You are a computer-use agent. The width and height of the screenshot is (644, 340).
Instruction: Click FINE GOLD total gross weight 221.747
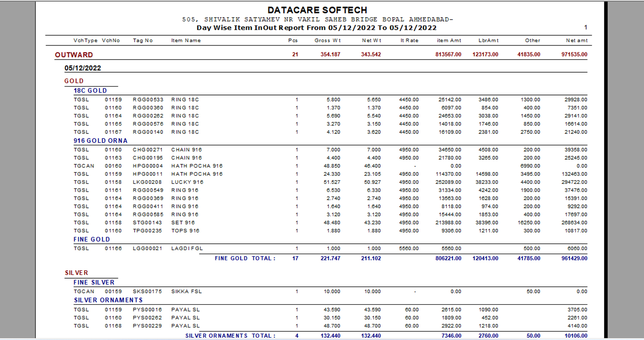coord(330,258)
